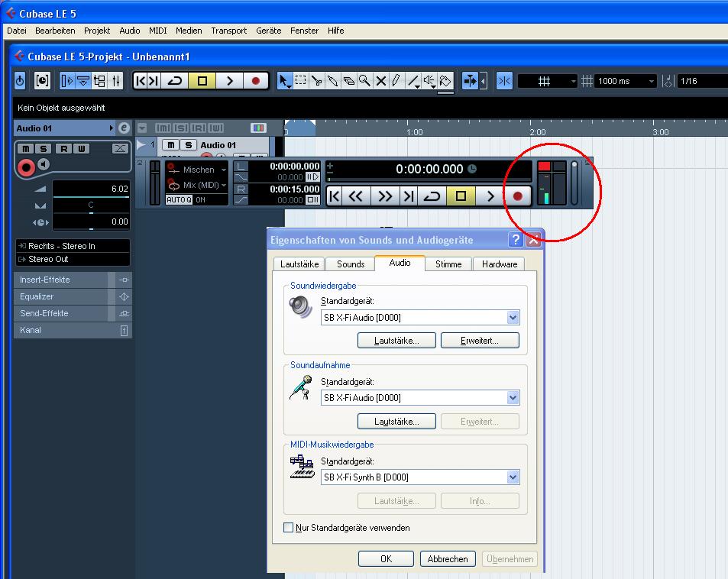
Task: Confirm dialog with OK button
Action: pyautogui.click(x=386, y=559)
